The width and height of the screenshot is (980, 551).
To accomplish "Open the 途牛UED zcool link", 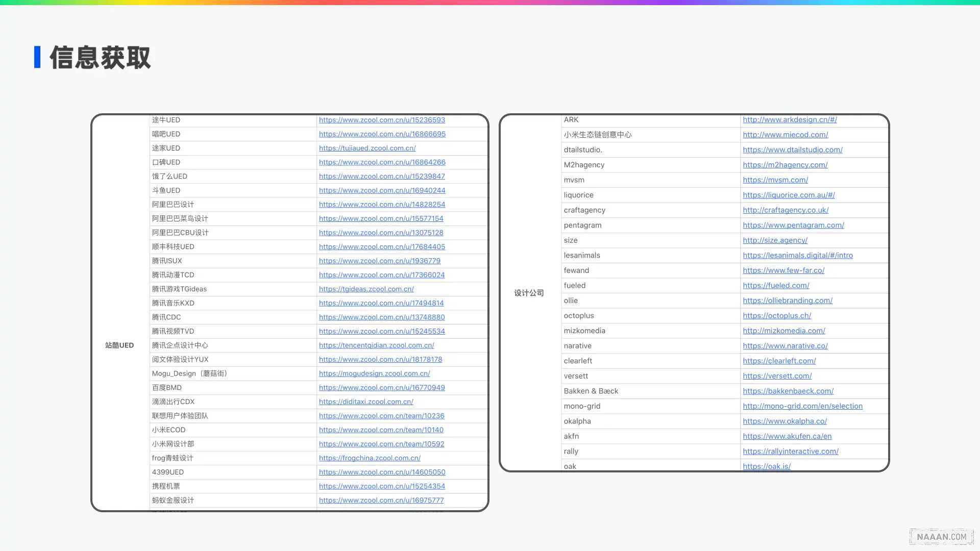I will (x=382, y=120).
